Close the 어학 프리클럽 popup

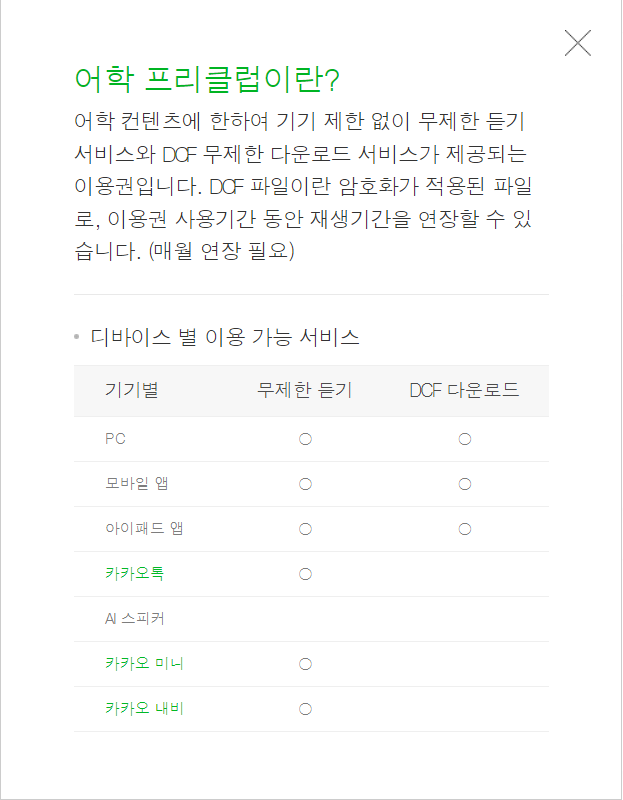[577, 43]
